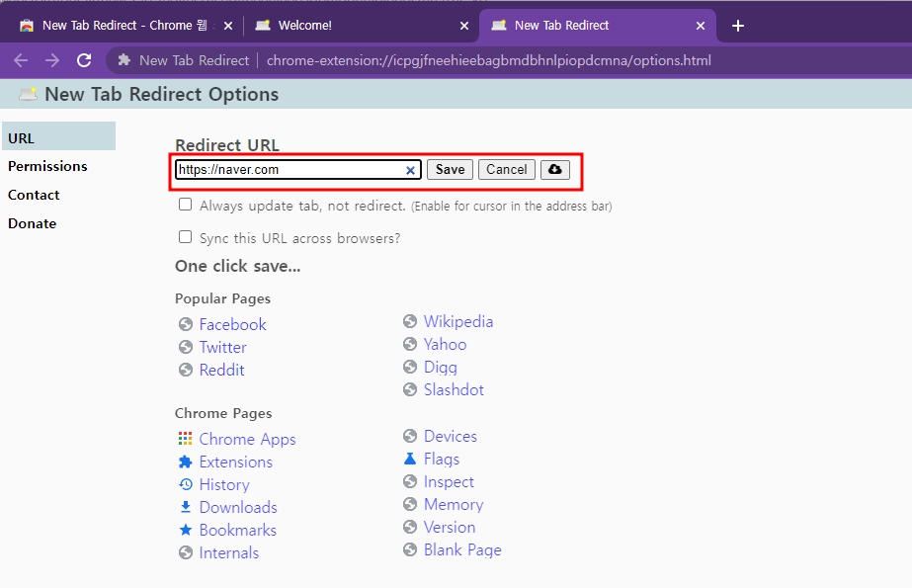Image resolution: width=912 pixels, height=588 pixels.
Task: Click the globe icon beside Version
Action: click(x=410, y=527)
